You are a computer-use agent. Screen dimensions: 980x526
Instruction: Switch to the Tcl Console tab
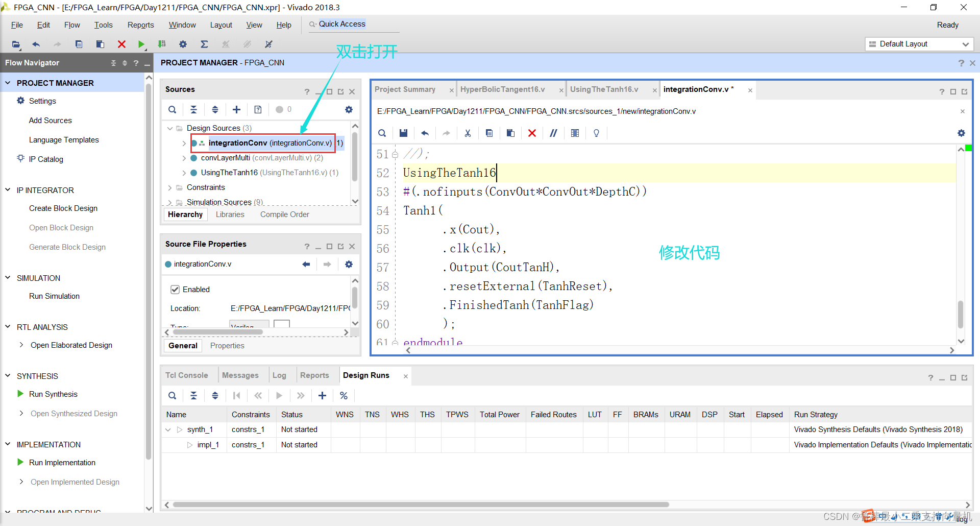coord(187,375)
